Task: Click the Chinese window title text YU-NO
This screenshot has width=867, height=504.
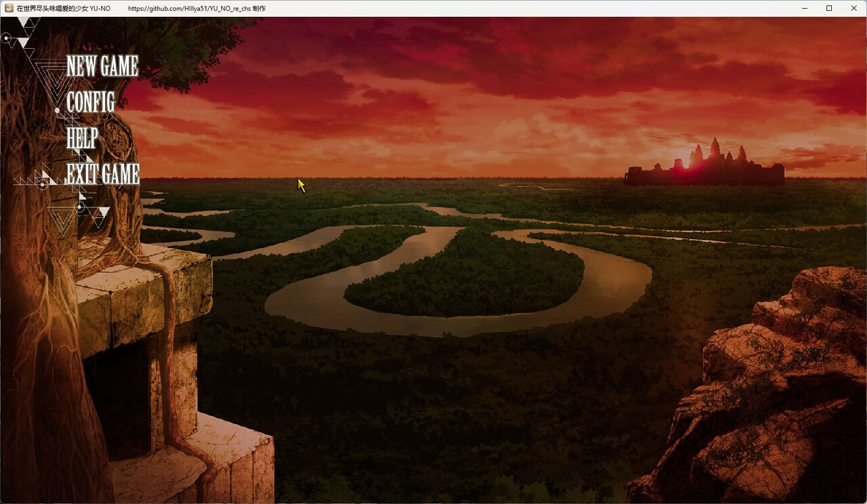Action: [63, 9]
